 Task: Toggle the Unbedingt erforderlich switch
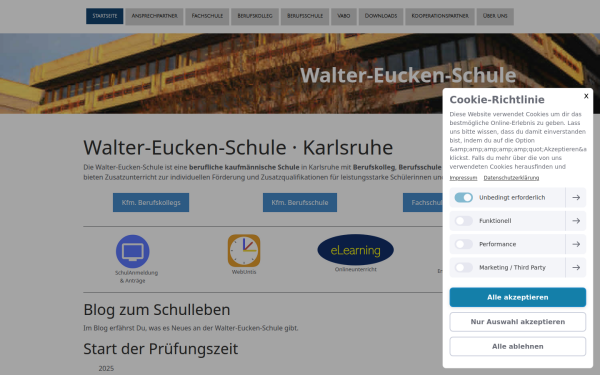pyautogui.click(x=463, y=197)
